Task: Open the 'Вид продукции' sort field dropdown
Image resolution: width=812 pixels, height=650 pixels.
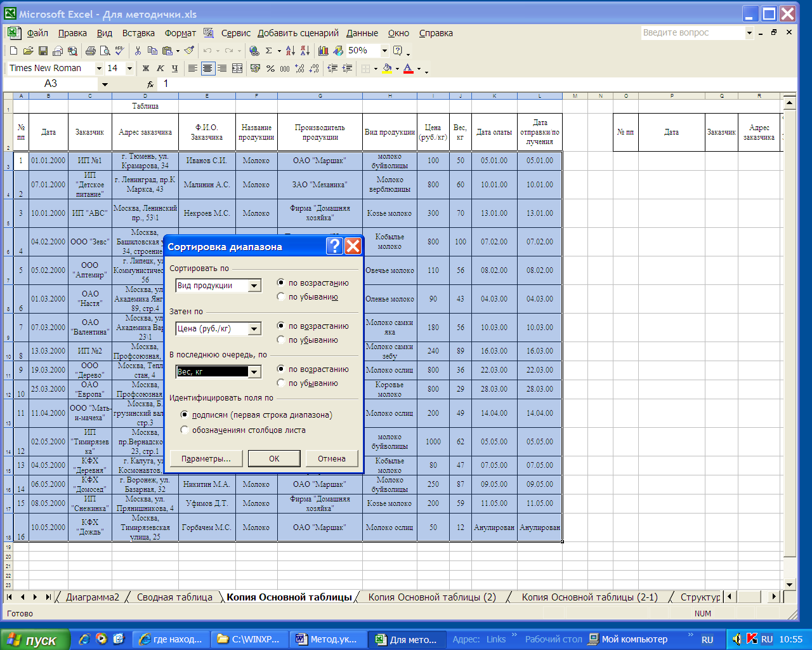Action: tap(254, 286)
